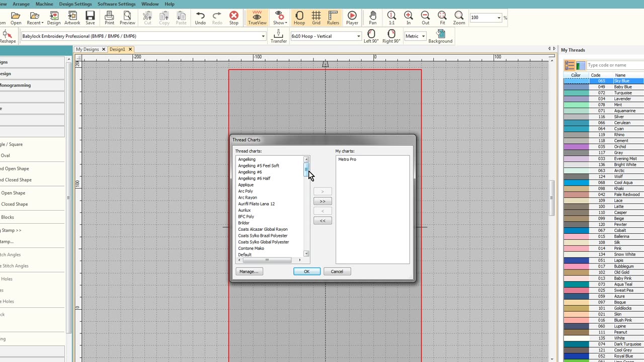
Task: Cancel the Thread Charts dialog
Action: pyautogui.click(x=337, y=271)
